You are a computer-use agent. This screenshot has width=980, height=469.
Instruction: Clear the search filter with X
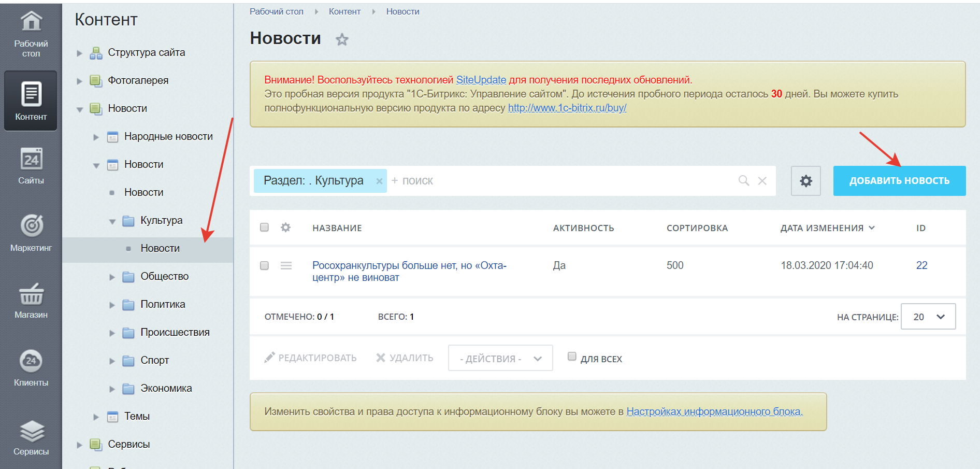pos(762,181)
